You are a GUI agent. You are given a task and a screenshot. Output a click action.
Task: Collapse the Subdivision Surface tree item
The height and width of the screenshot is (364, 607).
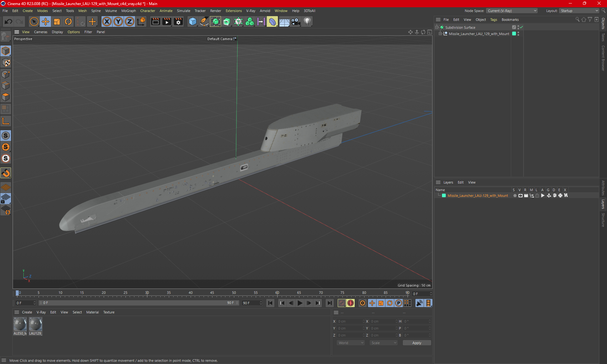437,27
